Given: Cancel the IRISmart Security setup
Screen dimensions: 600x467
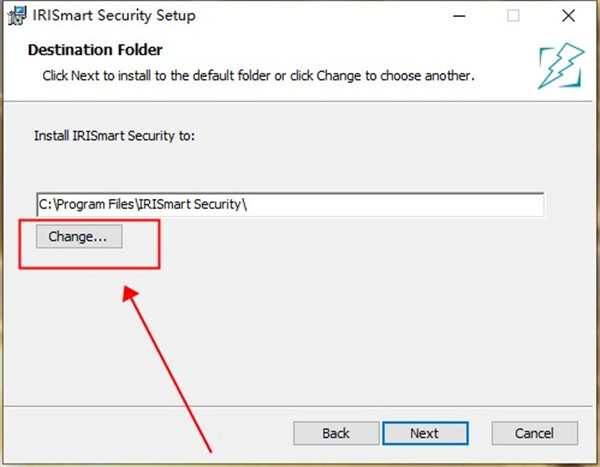Looking at the screenshot, I should click(534, 433).
